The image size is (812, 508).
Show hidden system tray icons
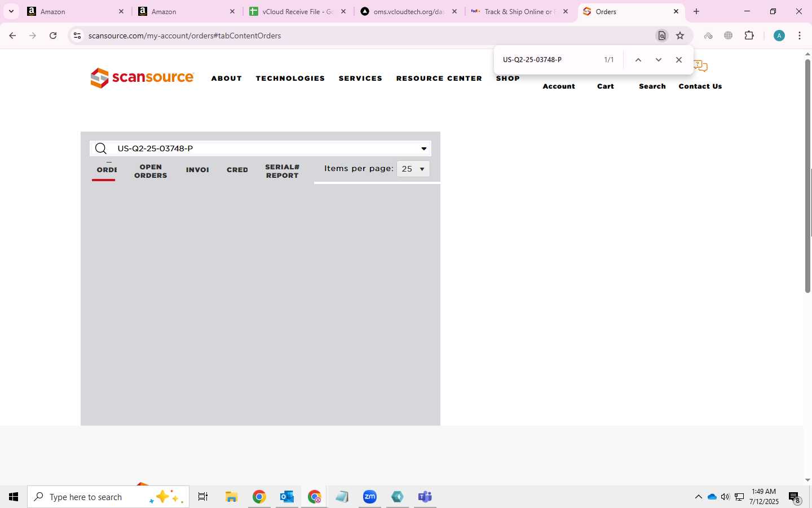(698, 497)
